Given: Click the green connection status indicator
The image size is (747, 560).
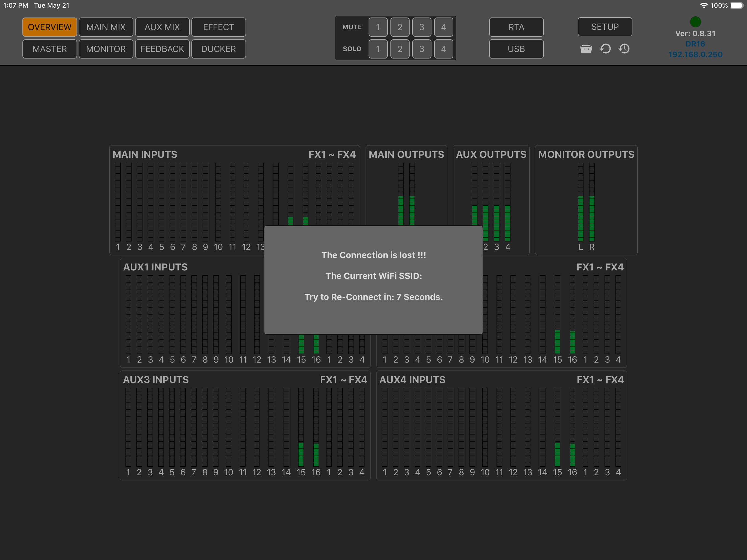Looking at the screenshot, I should (x=695, y=22).
